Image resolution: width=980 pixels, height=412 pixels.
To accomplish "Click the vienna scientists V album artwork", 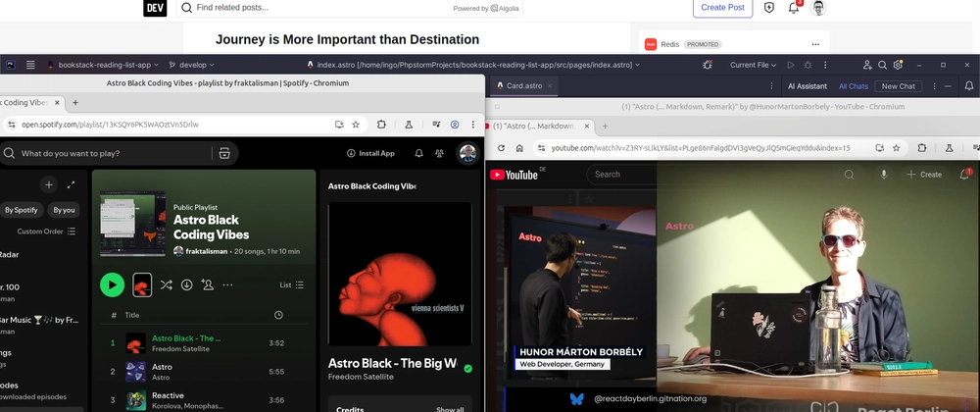I will 400,274.
